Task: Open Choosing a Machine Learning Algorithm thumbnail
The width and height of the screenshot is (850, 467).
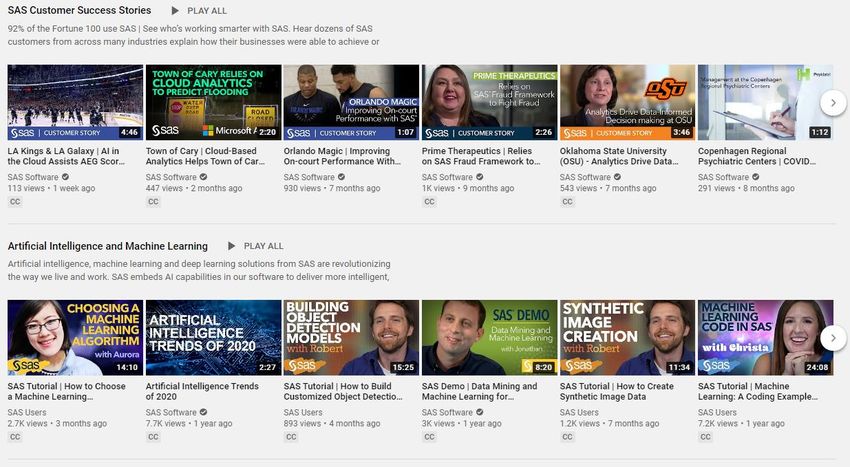Action: 75,338
